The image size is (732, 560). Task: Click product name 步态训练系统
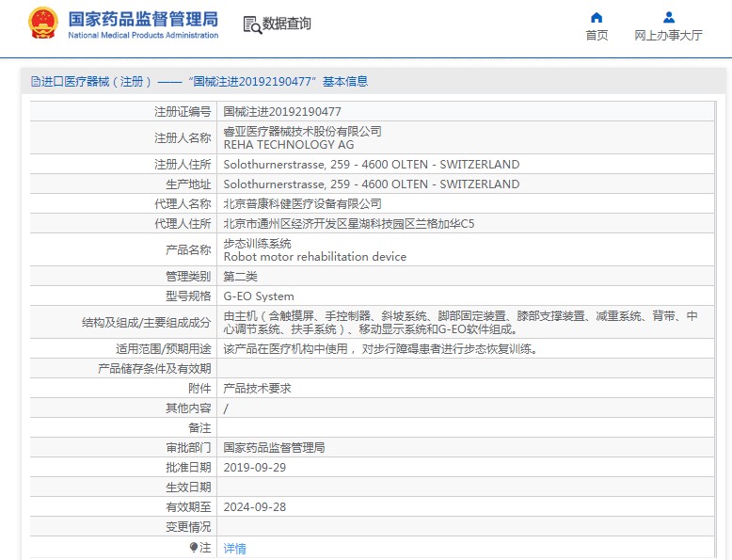point(257,244)
